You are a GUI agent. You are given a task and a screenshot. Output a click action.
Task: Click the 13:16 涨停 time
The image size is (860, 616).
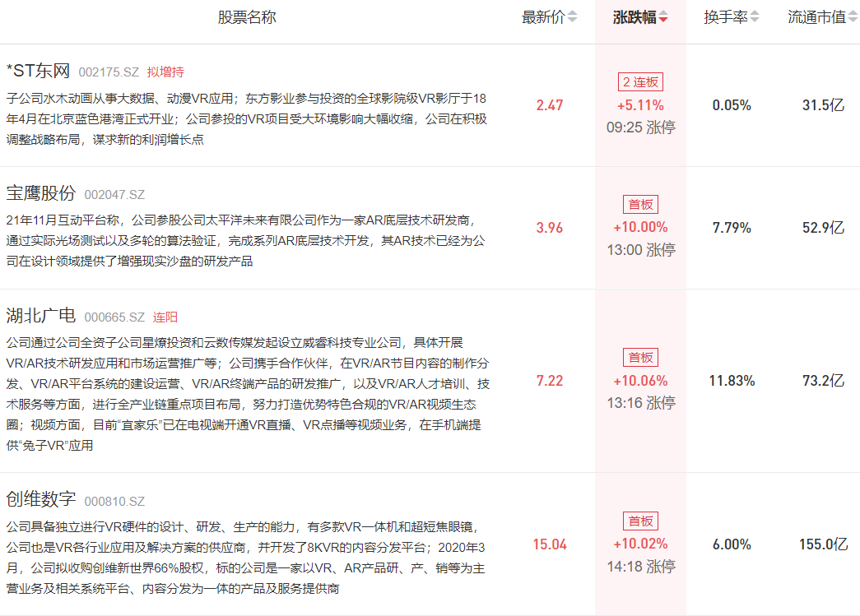click(640, 403)
